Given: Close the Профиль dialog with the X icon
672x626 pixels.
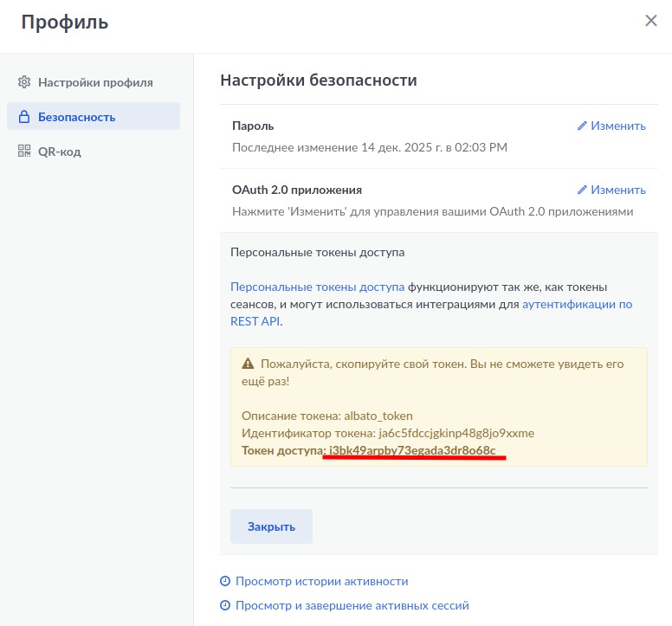Looking at the screenshot, I should pos(651,21).
